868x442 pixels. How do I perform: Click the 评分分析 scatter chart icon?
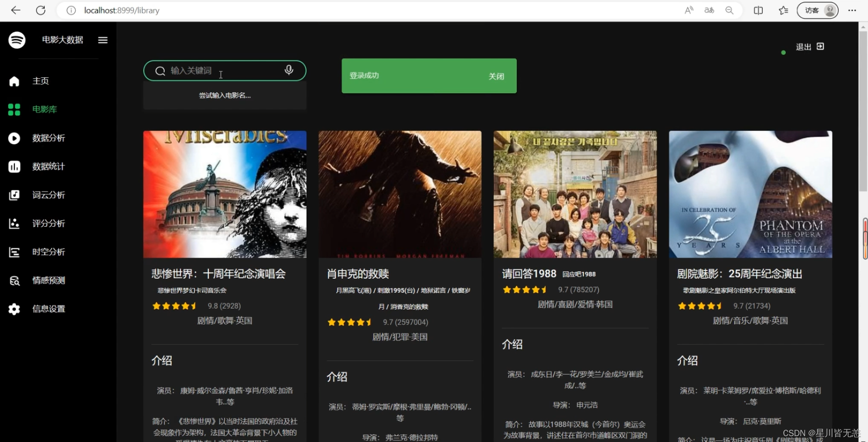(14, 223)
